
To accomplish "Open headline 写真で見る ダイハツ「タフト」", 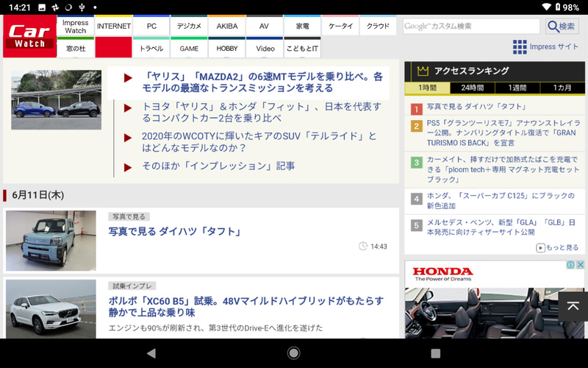I will pyautogui.click(x=175, y=231).
